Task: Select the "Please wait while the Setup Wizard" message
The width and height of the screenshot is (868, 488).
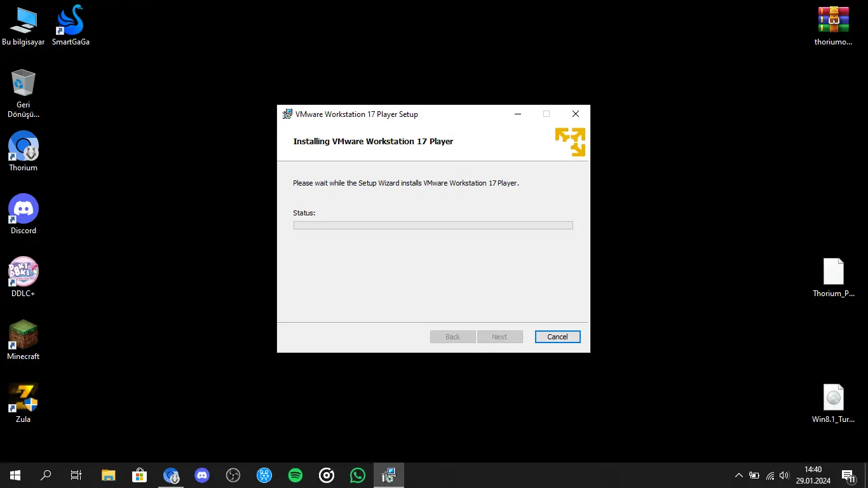Action: [x=406, y=183]
